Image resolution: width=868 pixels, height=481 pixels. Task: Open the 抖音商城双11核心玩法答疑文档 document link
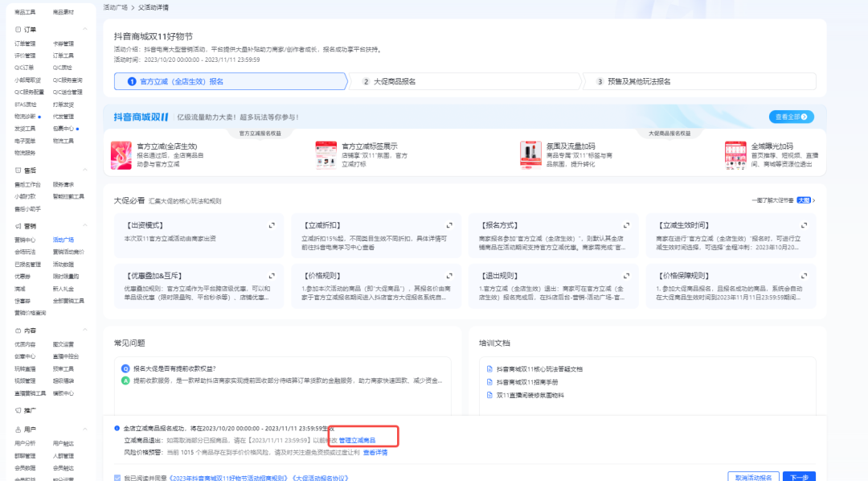pos(539,369)
